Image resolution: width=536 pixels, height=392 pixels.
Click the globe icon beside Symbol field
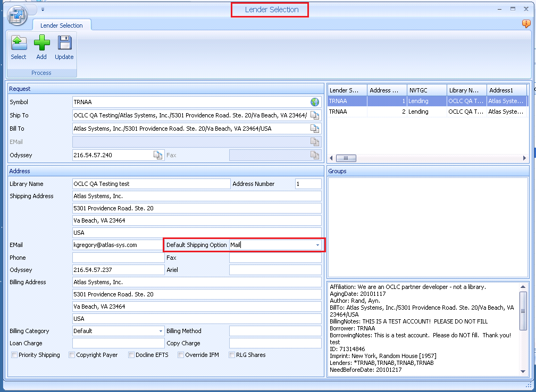315,102
